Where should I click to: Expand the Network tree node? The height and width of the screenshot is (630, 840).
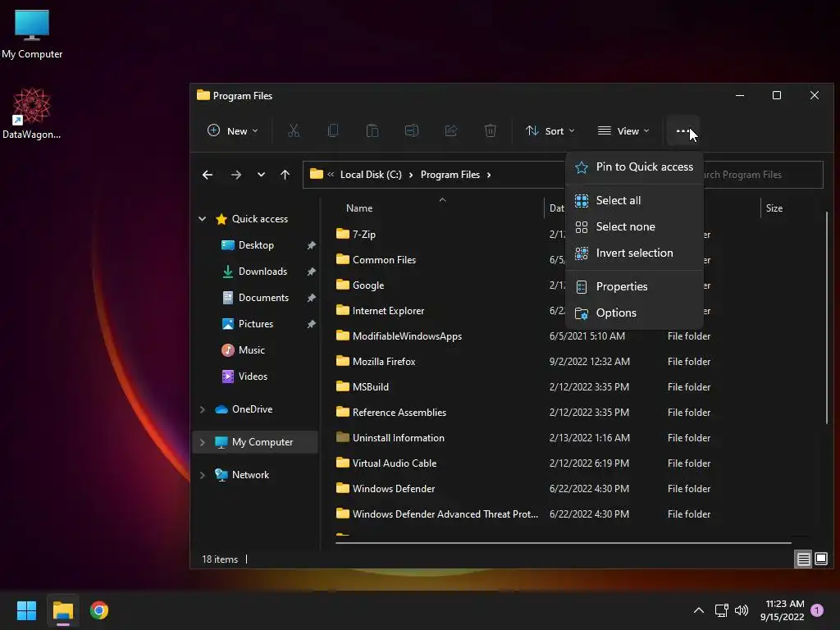203,475
